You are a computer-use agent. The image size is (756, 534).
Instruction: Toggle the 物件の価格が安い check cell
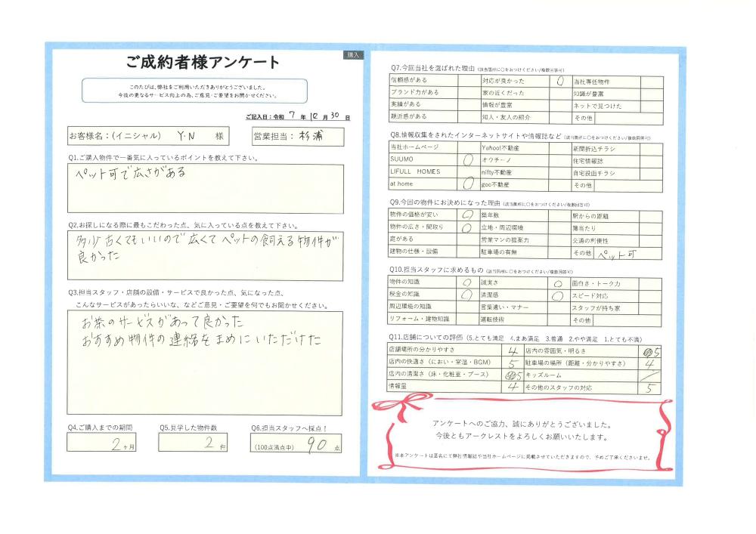pos(468,215)
